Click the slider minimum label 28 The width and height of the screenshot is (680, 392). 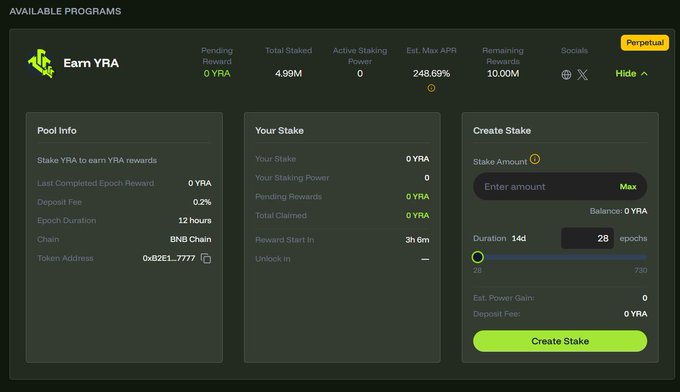coord(477,271)
